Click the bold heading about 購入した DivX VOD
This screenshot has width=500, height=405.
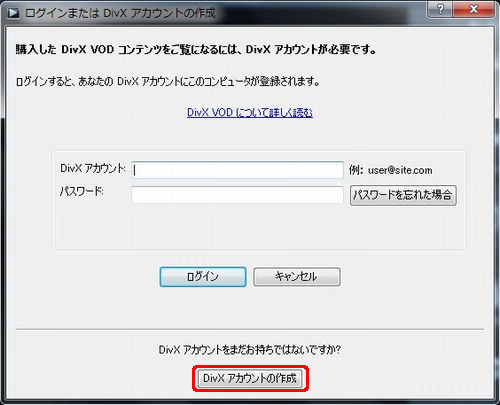tap(196, 50)
